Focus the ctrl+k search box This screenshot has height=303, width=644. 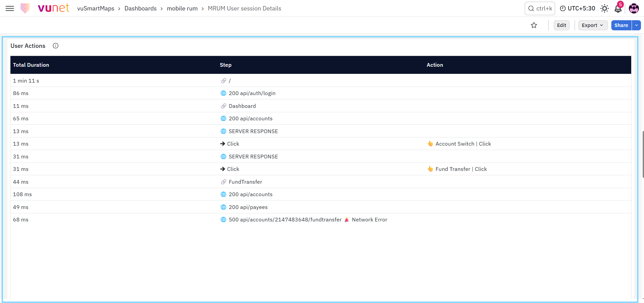point(540,8)
